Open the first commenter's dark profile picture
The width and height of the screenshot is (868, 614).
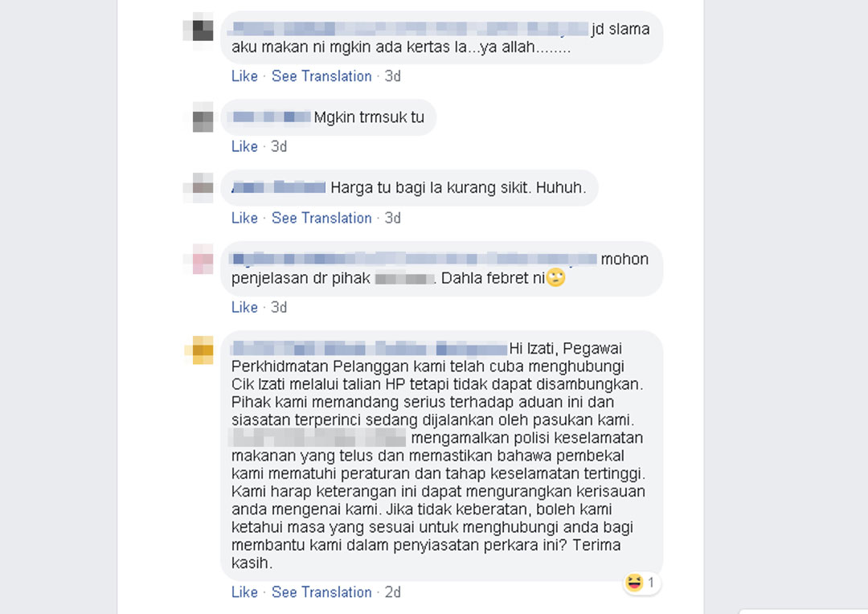coord(199,28)
